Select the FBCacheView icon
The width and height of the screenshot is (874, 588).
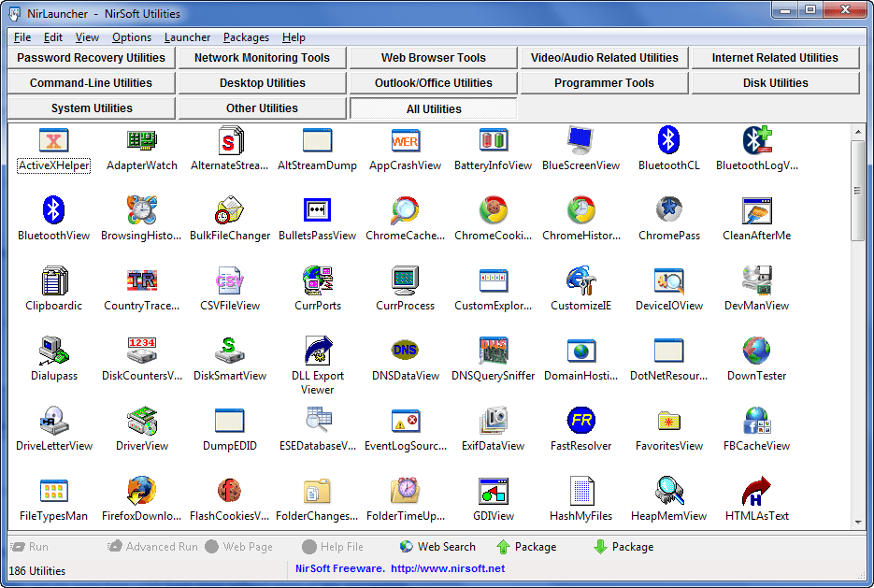click(x=756, y=421)
